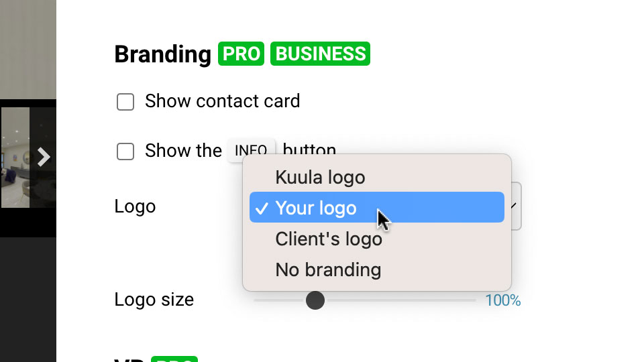The height and width of the screenshot is (362, 644).
Task: Click the BUSINESS badge next to Branding
Action: click(x=320, y=54)
